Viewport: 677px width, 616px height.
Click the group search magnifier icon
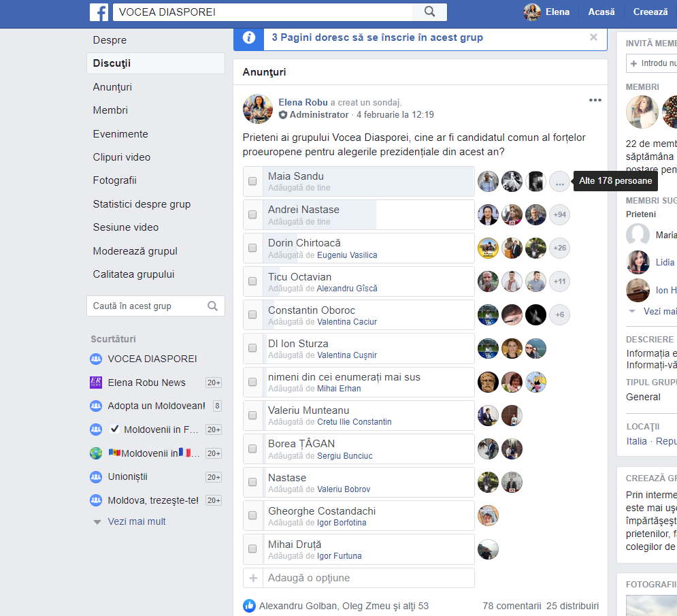[x=212, y=306]
